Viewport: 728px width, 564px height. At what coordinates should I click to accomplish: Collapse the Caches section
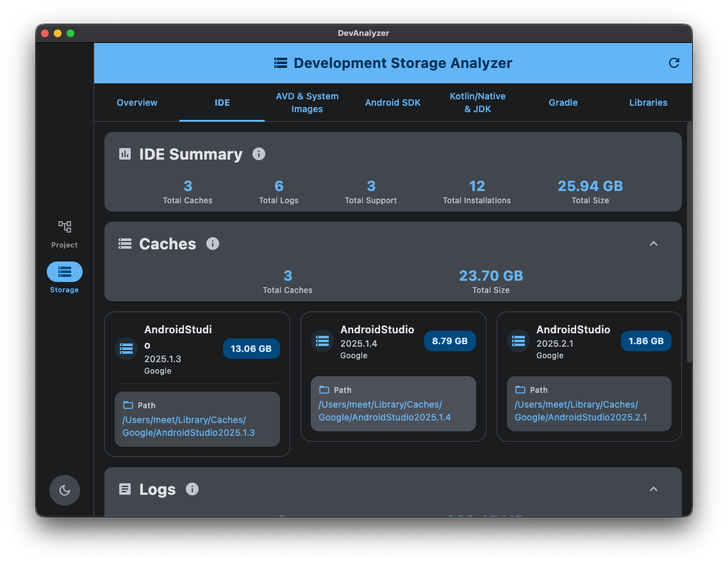click(653, 244)
